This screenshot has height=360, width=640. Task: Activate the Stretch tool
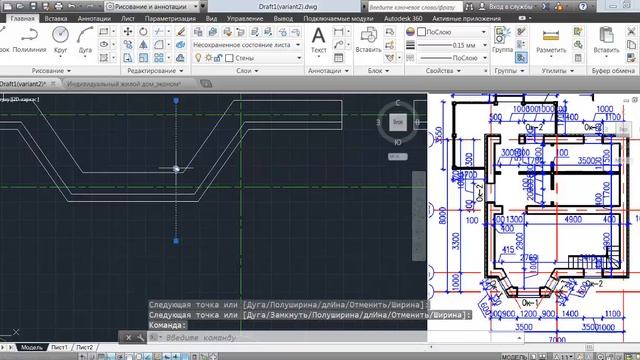point(128,58)
